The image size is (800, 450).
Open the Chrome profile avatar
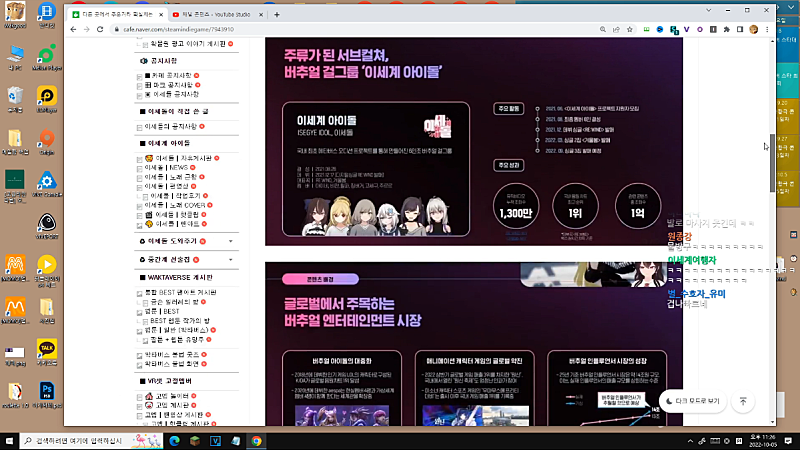(x=754, y=30)
